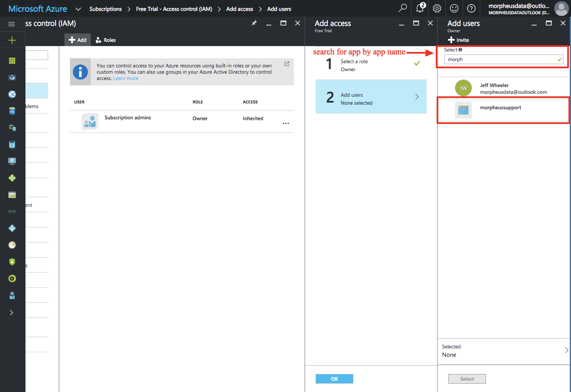The height and width of the screenshot is (392, 571).
Task: Close the Add users blade
Action: (x=563, y=23)
